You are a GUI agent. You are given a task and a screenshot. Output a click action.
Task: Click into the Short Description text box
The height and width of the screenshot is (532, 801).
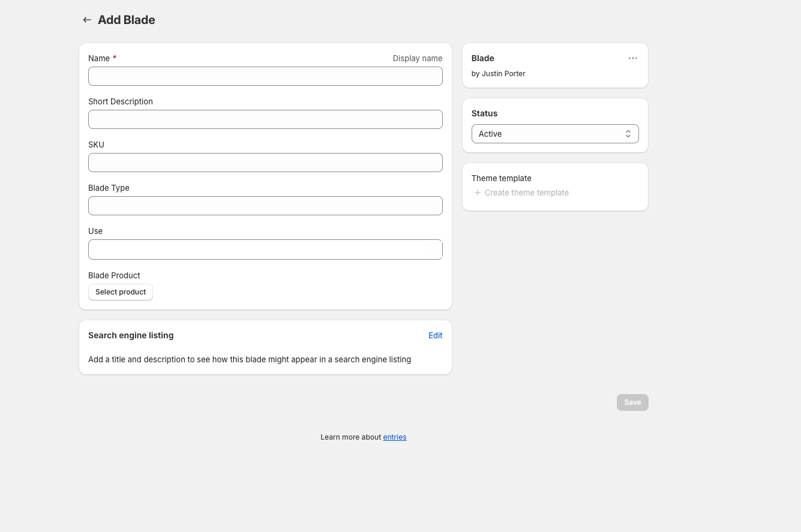pos(265,119)
